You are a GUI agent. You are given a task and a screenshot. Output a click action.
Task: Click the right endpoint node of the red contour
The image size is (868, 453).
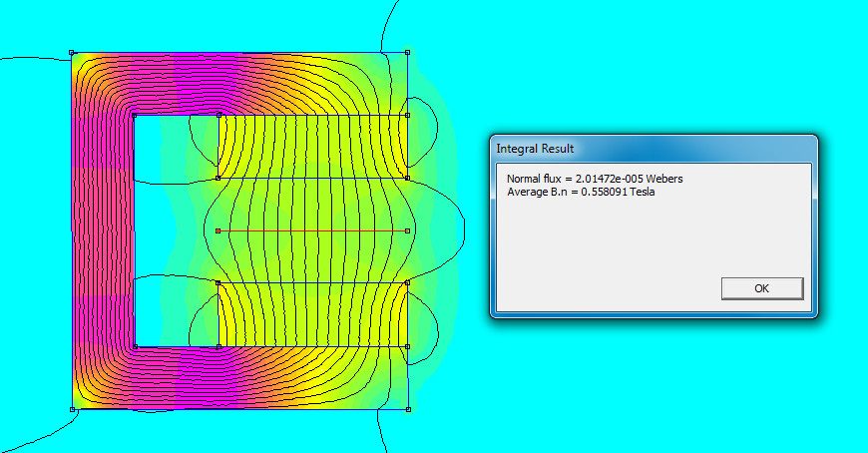pyautogui.click(x=408, y=230)
